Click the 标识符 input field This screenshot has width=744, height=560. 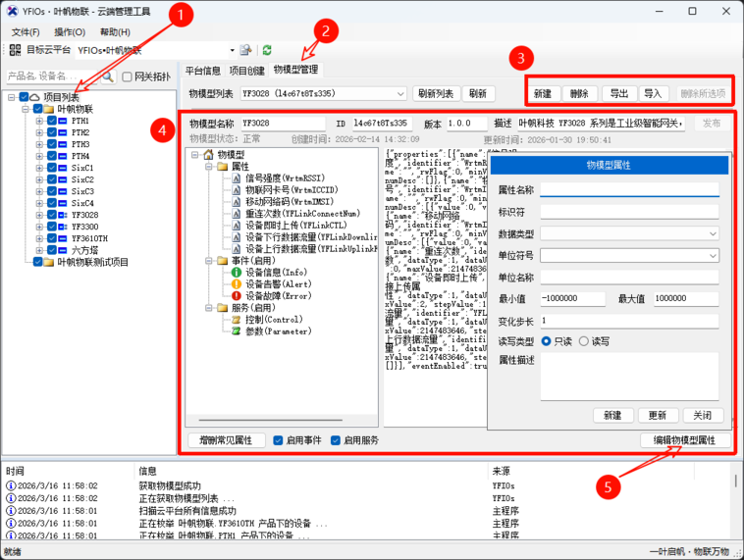coord(629,212)
